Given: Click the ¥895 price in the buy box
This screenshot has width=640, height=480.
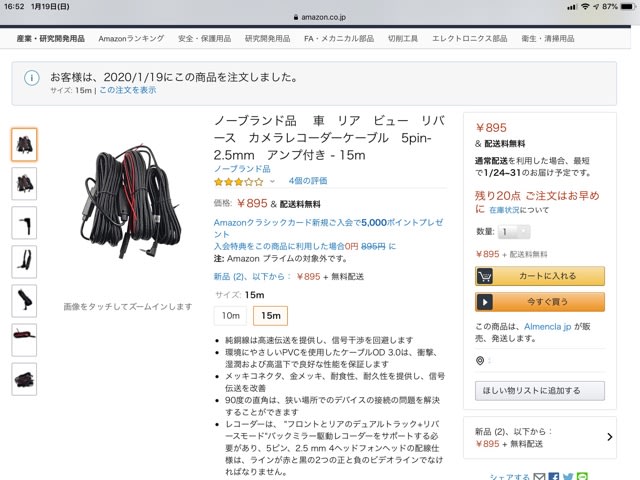Looking at the screenshot, I should [x=491, y=128].
